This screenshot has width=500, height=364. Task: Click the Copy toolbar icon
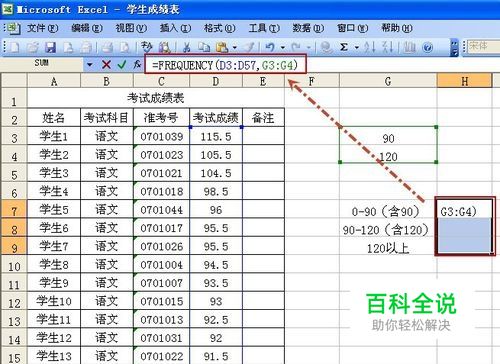[x=204, y=47]
